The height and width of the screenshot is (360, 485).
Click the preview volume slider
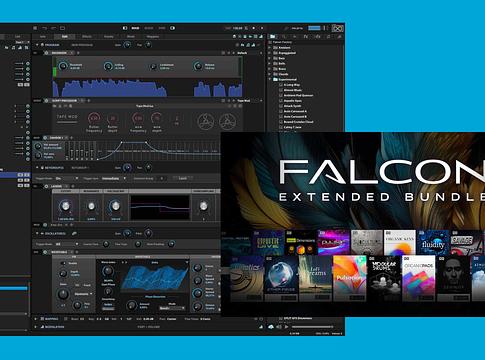(x=312, y=327)
